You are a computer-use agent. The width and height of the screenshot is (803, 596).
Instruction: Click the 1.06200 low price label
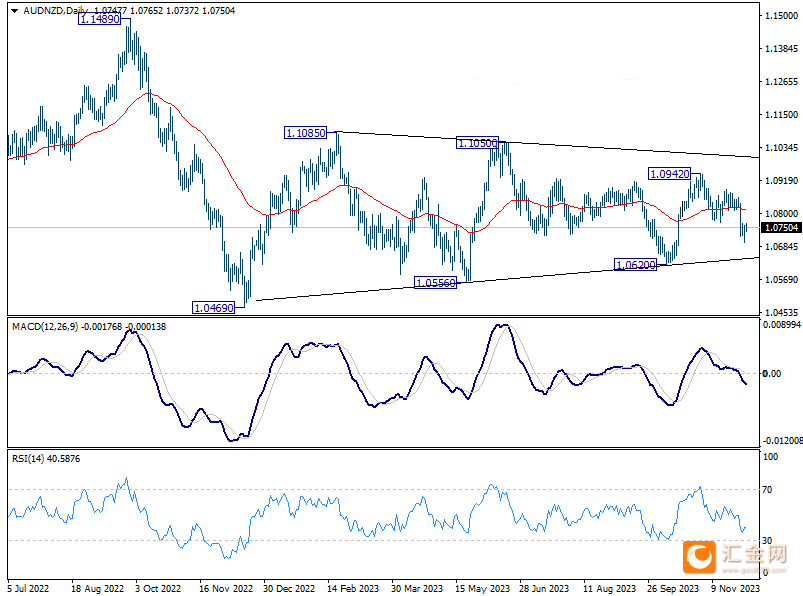[635, 265]
